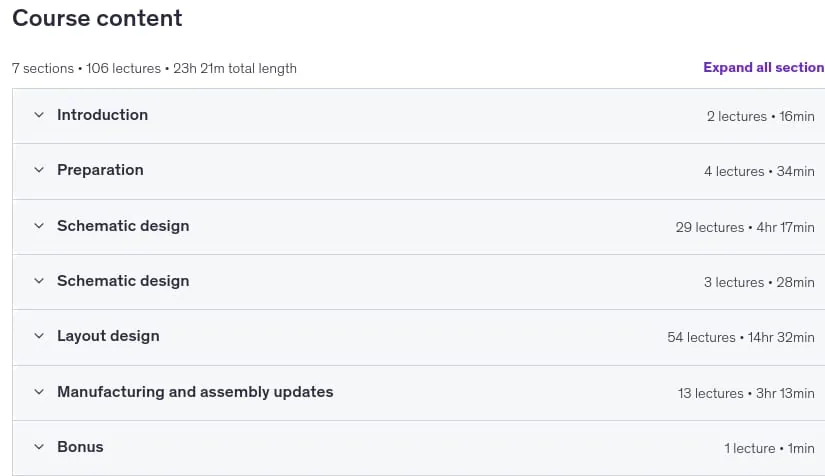Click the Expand all sections link
The width and height of the screenshot is (825, 476).
tap(764, 67)
